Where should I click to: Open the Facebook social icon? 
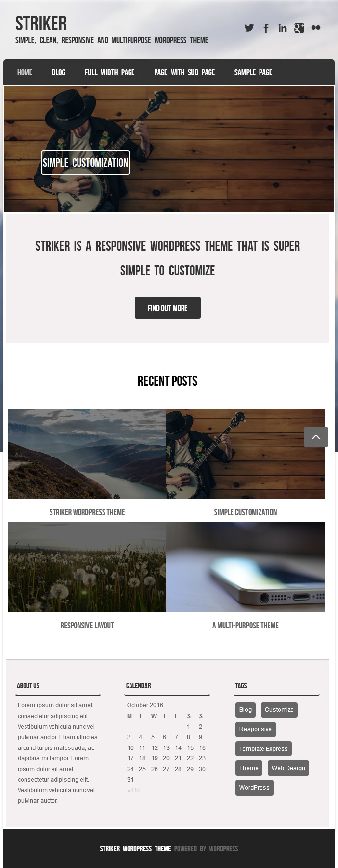coord(266,28)
